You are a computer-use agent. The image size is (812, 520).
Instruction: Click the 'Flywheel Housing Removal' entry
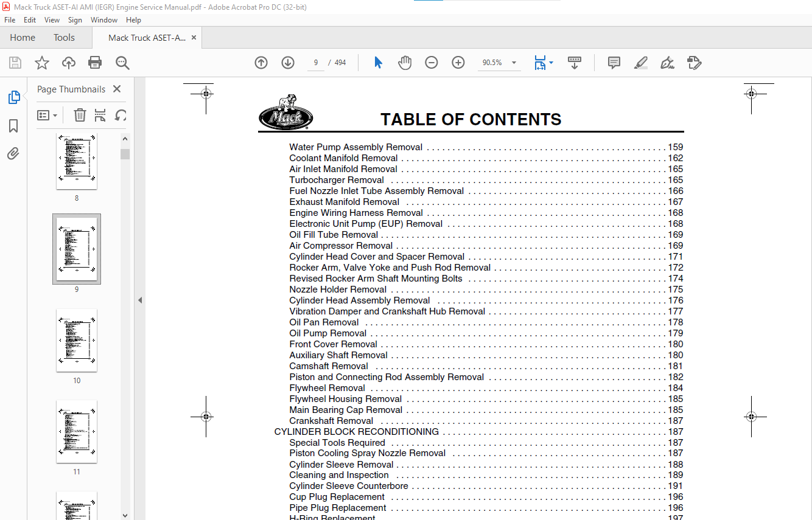point(346,399)
